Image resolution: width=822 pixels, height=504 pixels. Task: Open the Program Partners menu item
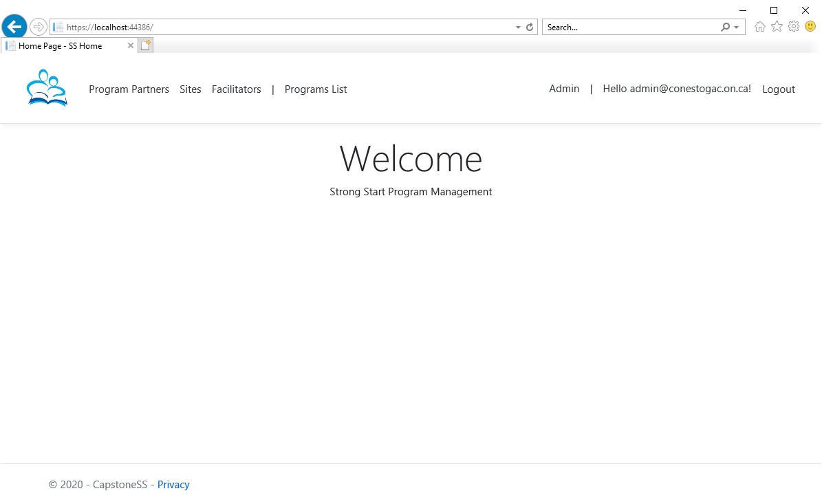[129, 89]
